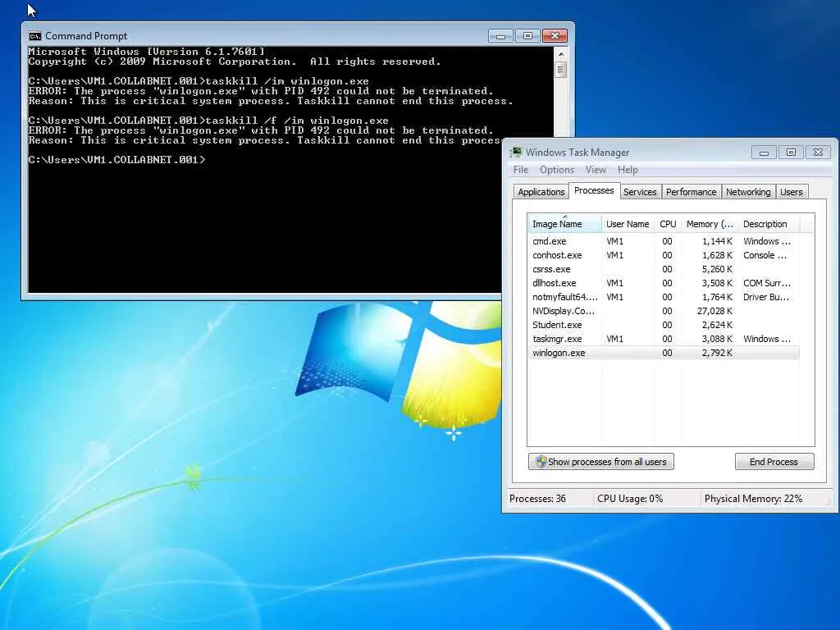The height and width of the screenshot is (630, 840).
Task: Select the notmyfault64 process row
Action: click(663, 297)
